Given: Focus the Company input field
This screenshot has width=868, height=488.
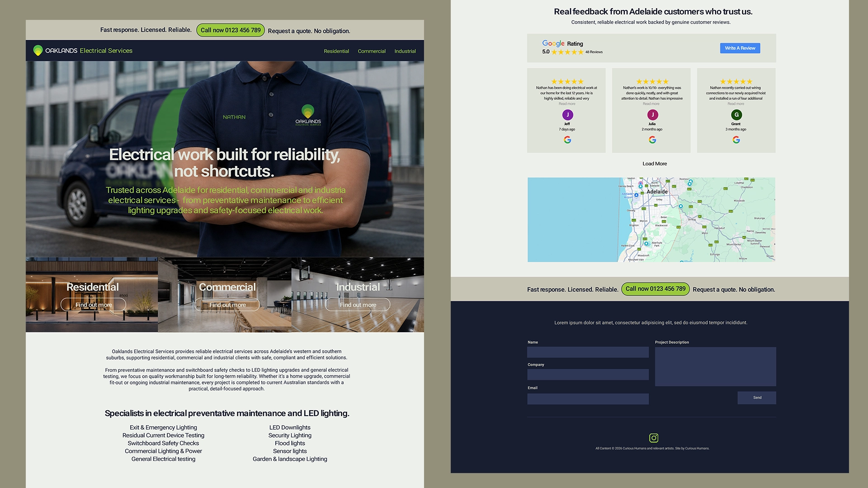Looking at the screenshot, I should [x=588, y=375].
